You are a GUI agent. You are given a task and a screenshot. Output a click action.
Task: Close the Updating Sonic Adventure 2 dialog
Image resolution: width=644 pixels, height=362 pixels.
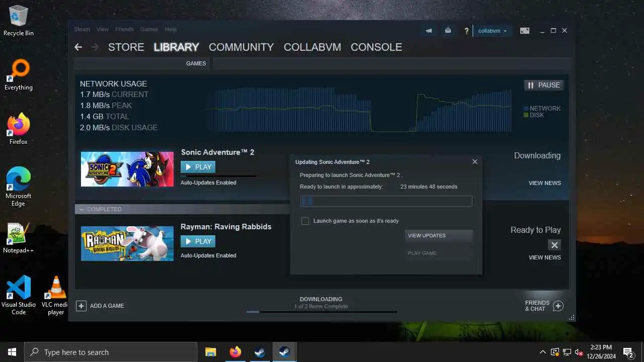tap(474, 162)
